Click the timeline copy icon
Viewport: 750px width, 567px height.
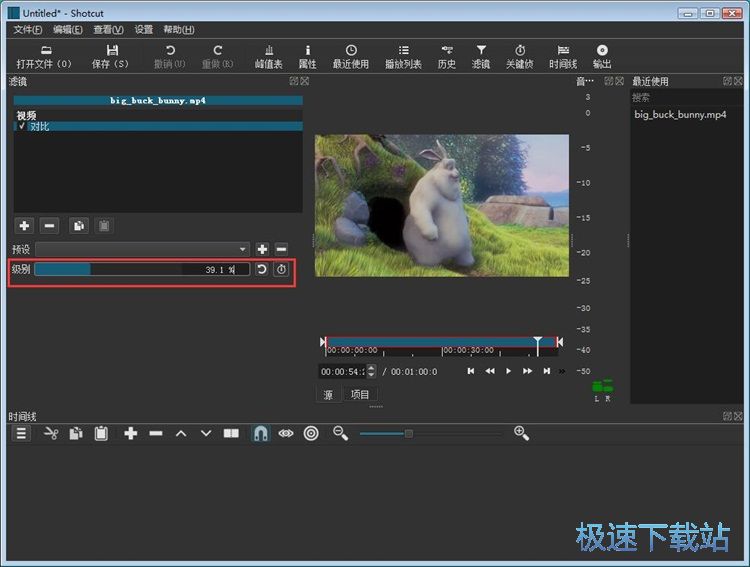click(x=76, y=434)
